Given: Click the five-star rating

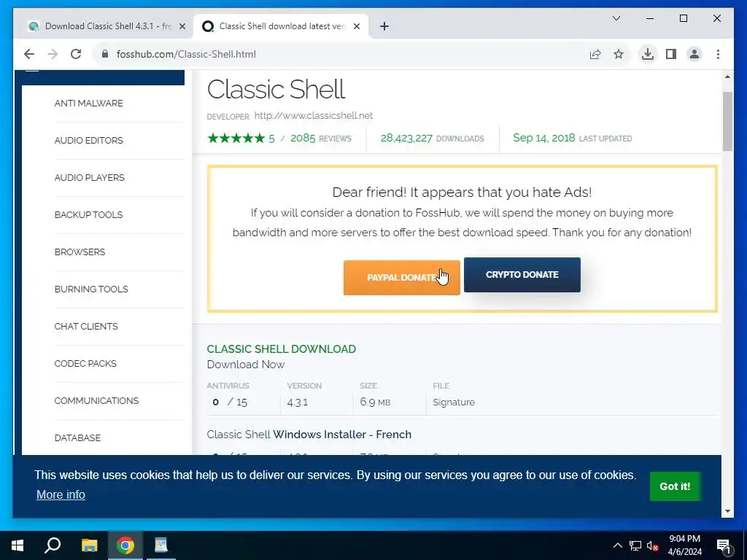Looking at the screenshot, I should [x=236, y=138].
